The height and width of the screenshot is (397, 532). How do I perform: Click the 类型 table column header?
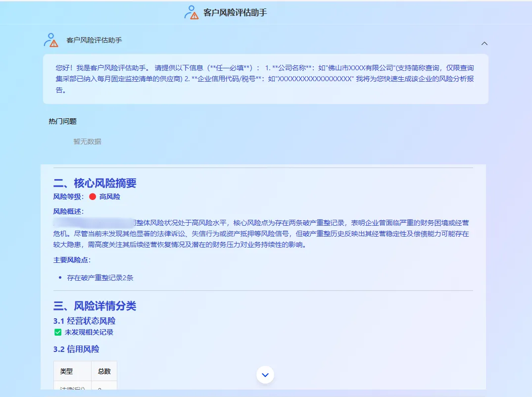(72, 371)
